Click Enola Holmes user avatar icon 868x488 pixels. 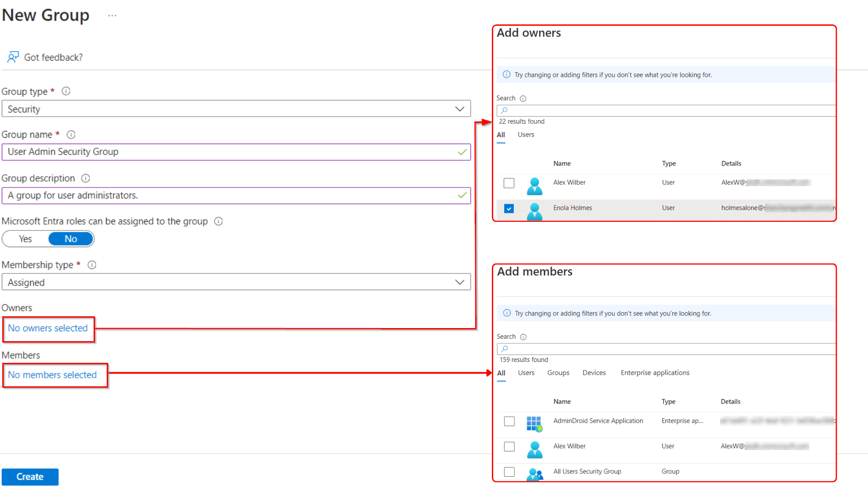coord(534,211)
